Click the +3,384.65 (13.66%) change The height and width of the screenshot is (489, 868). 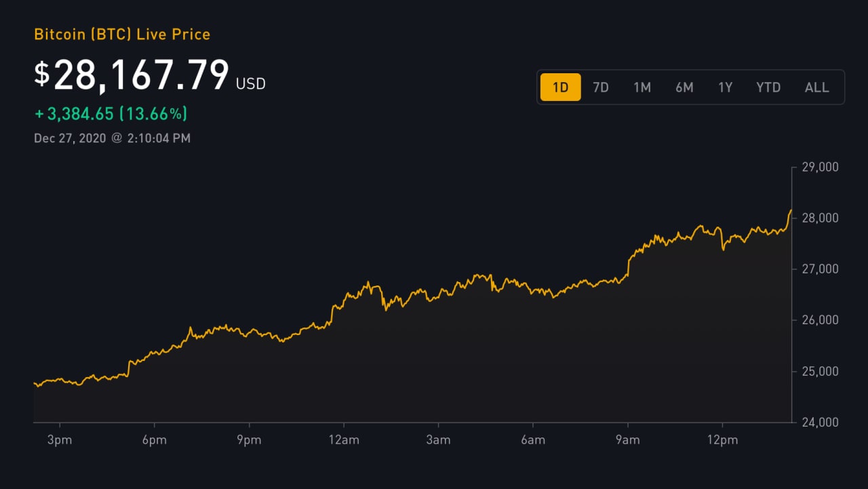[111, 113]
